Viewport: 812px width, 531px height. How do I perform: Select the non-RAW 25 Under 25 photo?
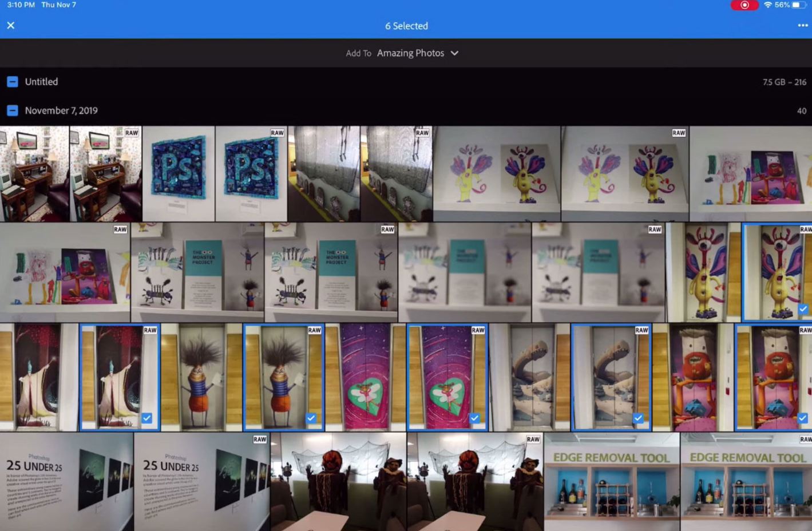click(x=66, y=482)
